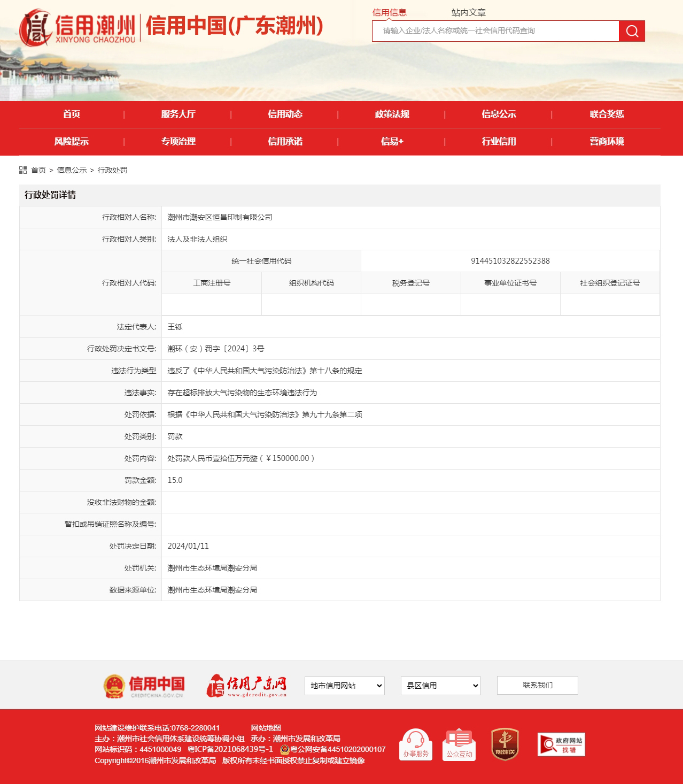Go to 政策法规 in the navigation
Viewport: 683px width, 784px height.
point(392,114)
